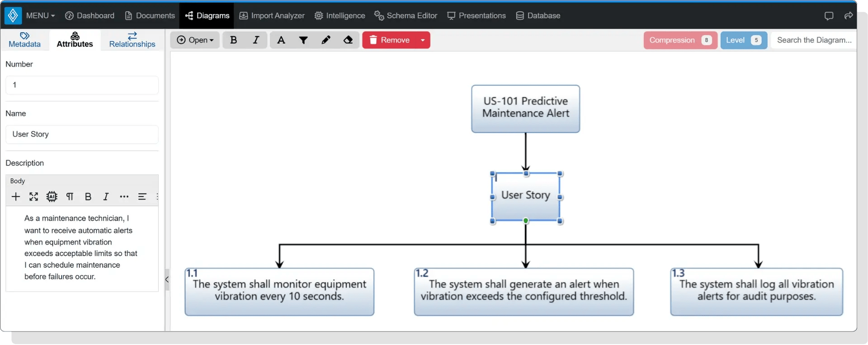Select the highlighter pen icon
Viewport: 868px width, 345px height.
(325, 40)
